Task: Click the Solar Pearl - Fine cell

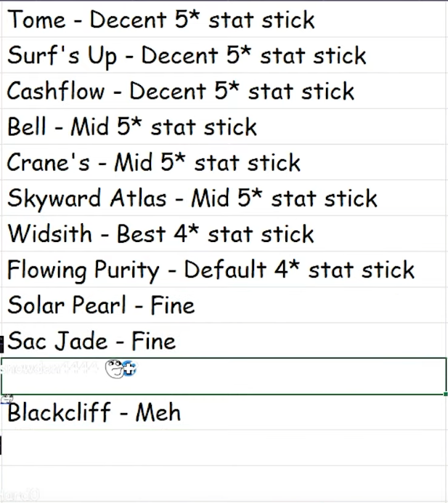Action: 224,305
